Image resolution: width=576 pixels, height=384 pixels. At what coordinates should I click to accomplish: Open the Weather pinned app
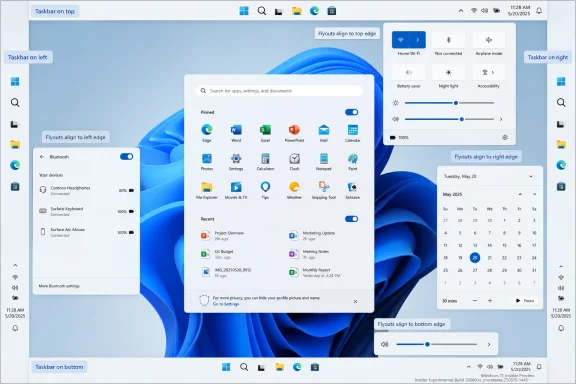click(294, 190)
